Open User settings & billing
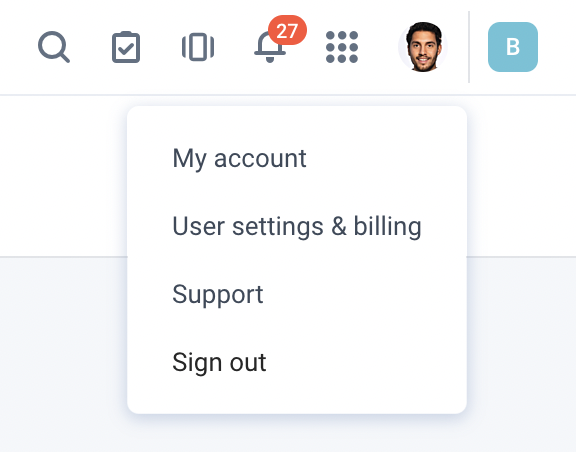This screenshot has width=576, height=452. 297,226
